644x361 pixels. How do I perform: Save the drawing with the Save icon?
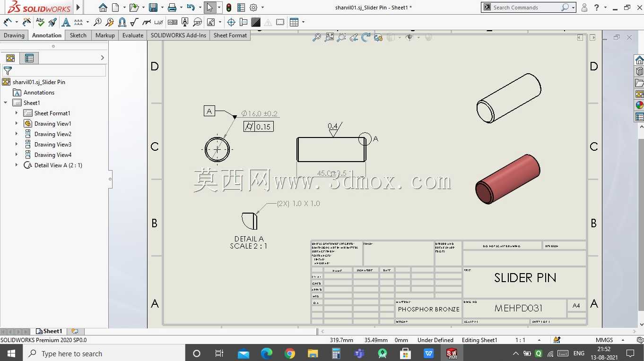153,8
